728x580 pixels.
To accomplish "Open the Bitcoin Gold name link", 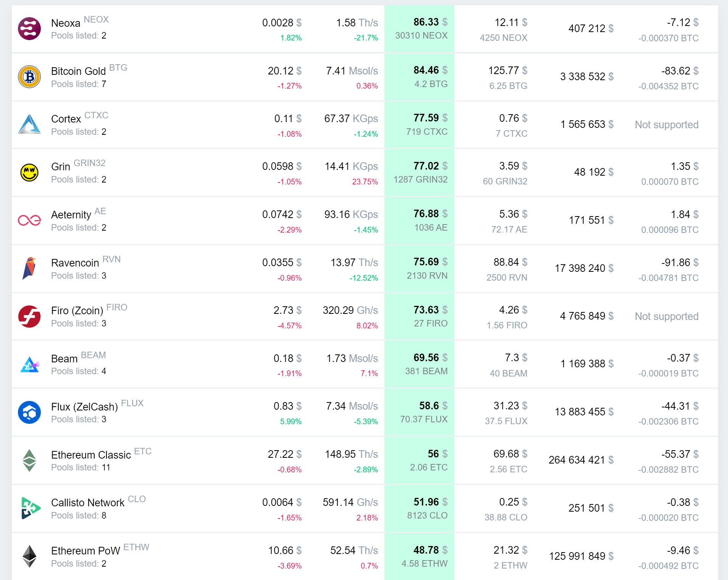I will (78, 71).
